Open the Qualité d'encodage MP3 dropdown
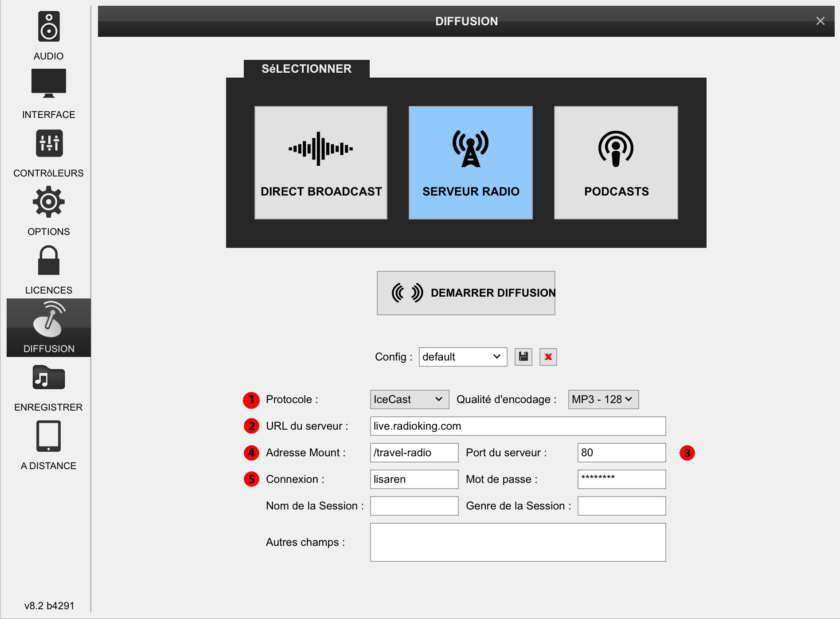The image size is (840, 619). tap(603, 400)
